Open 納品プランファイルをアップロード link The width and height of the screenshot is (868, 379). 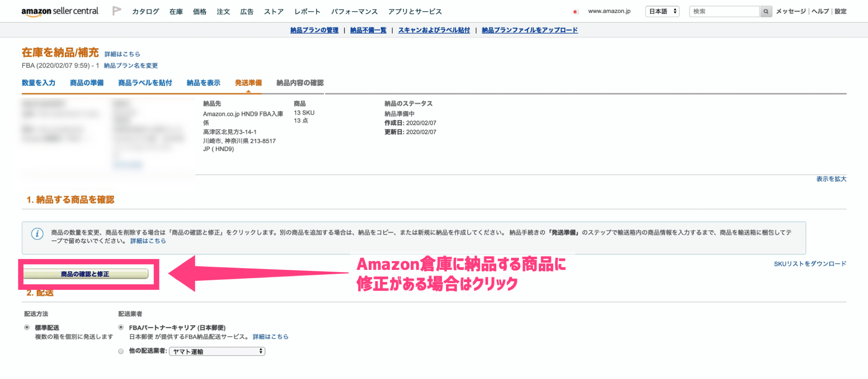coord(530,30)
